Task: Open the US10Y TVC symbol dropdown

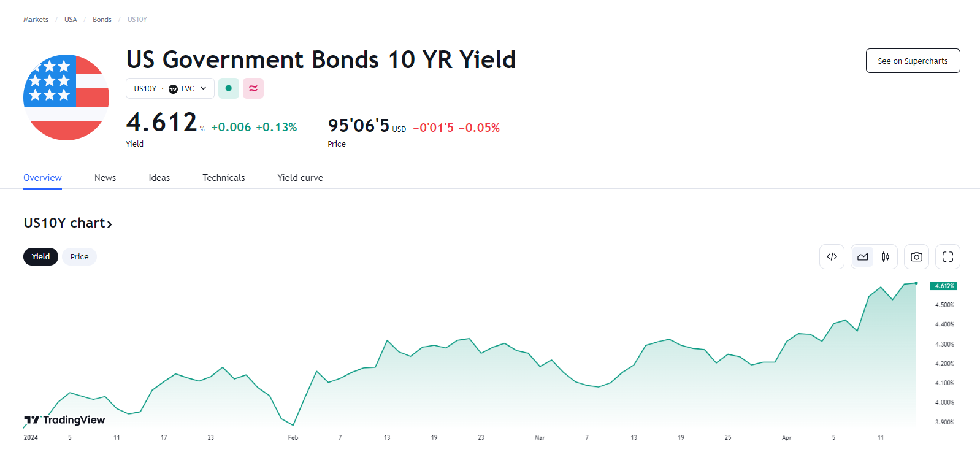Action: 170,88
